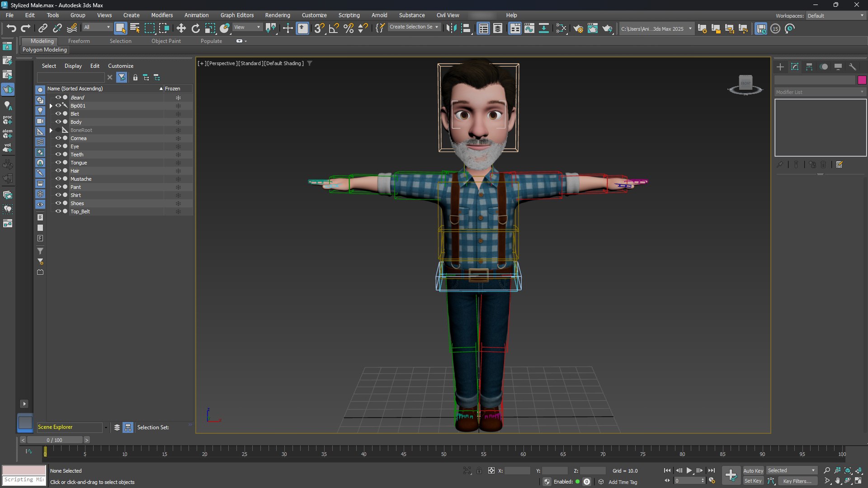This screenshot has height=488, width=868.
Task: Toggle frozen state of Shirt row
Action: click(x=178, y=195)
